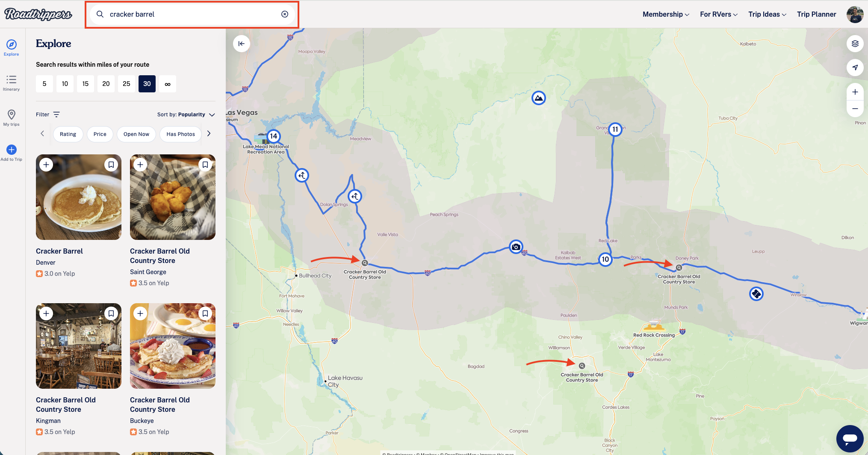The height and width of the screenshot is (455, 868).
Task: Open the chat support bubble
Action: [x=850, y=438]
